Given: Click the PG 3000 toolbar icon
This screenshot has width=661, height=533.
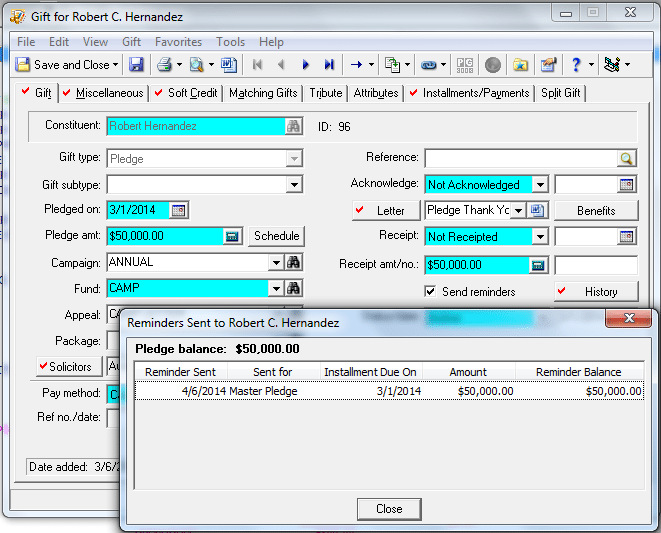Looking at the screenshot, I should point(465,65).
